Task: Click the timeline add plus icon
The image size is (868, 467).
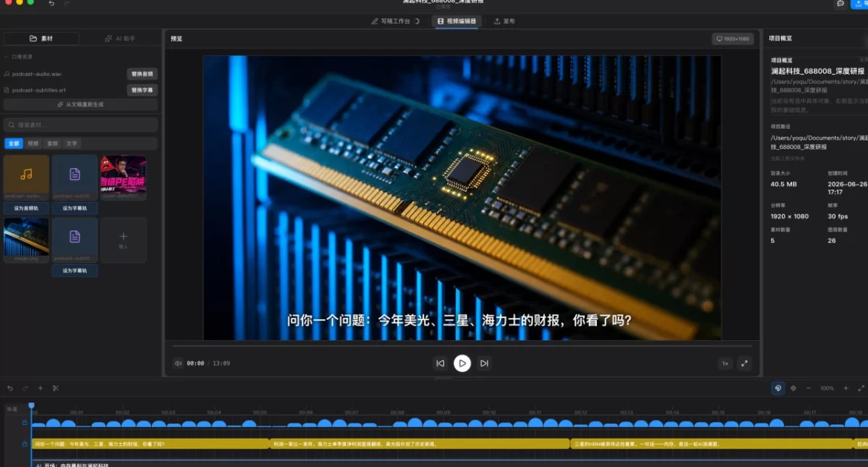Action: [41, 388]
